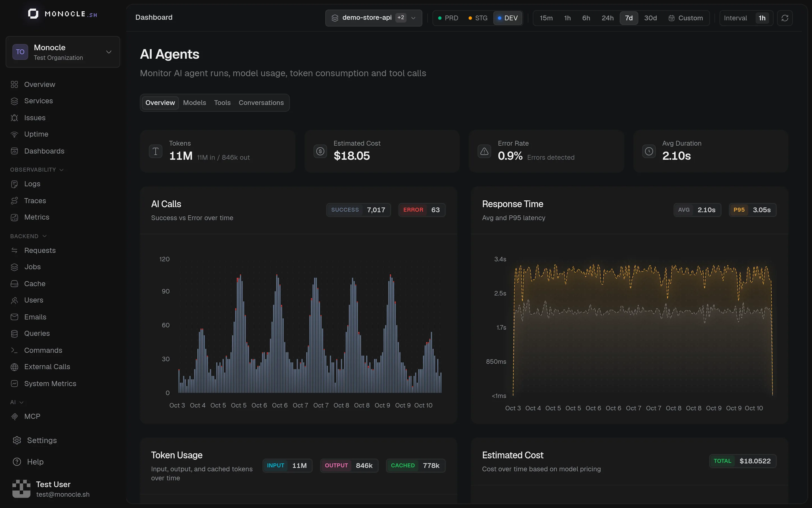The width and height of the screenshot is (812, 508).
Task: Click the Metrics chart icon
Action: pos(14,217)
